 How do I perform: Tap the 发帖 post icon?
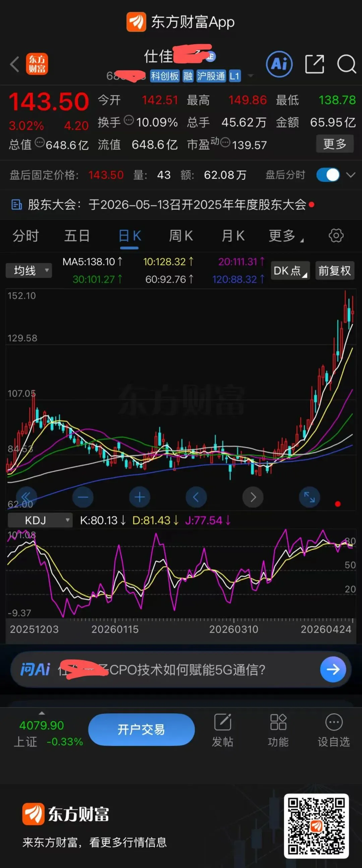(223, 722)
